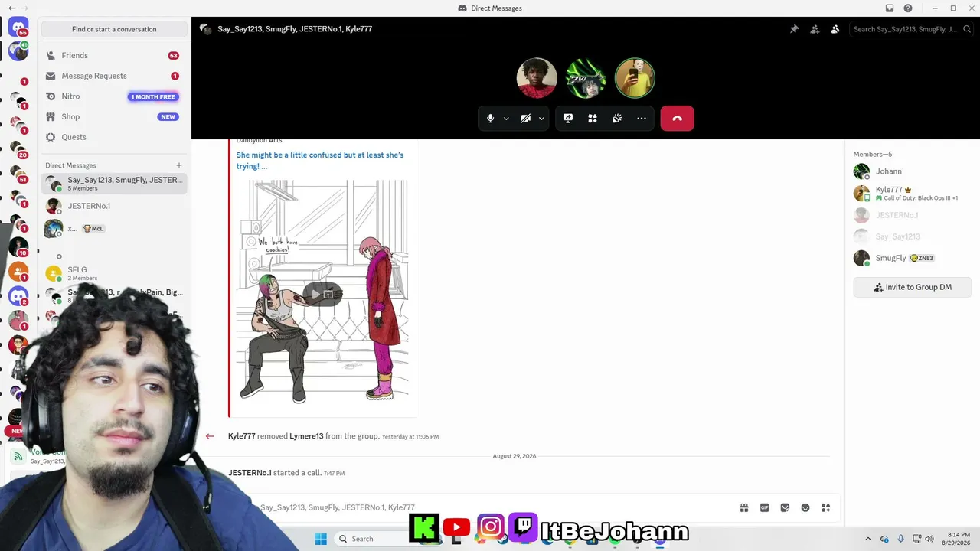Click the taskbar microphone in-use icon

pyautogui.click(x=900, y=539)
